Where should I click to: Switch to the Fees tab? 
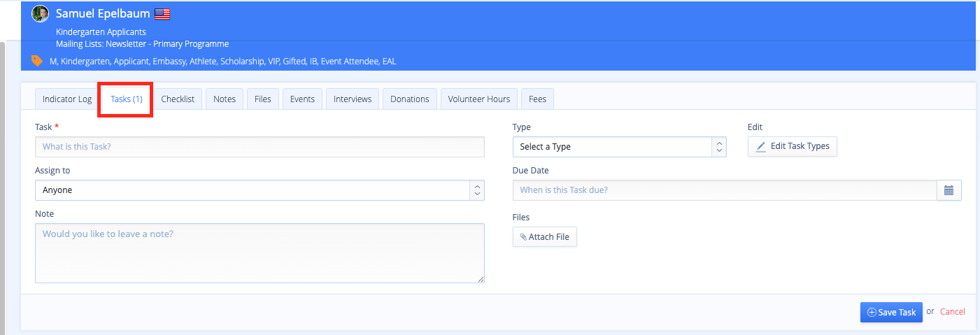(x=538, y=99)
